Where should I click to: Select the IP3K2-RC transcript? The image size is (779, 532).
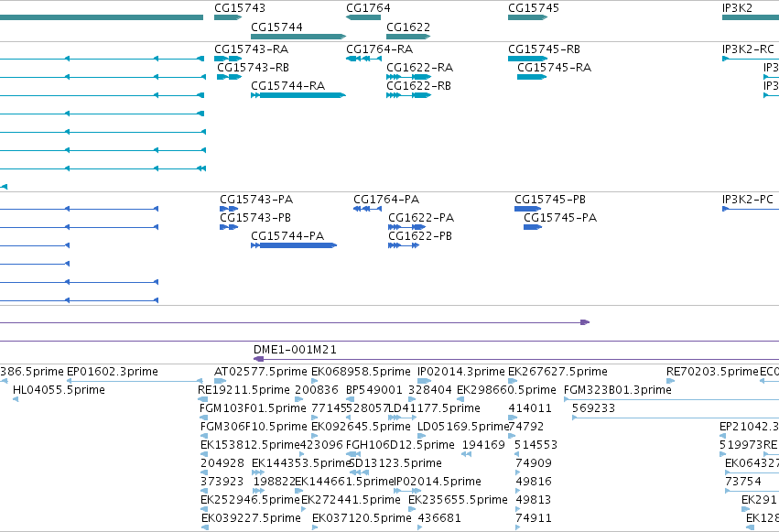751,59
